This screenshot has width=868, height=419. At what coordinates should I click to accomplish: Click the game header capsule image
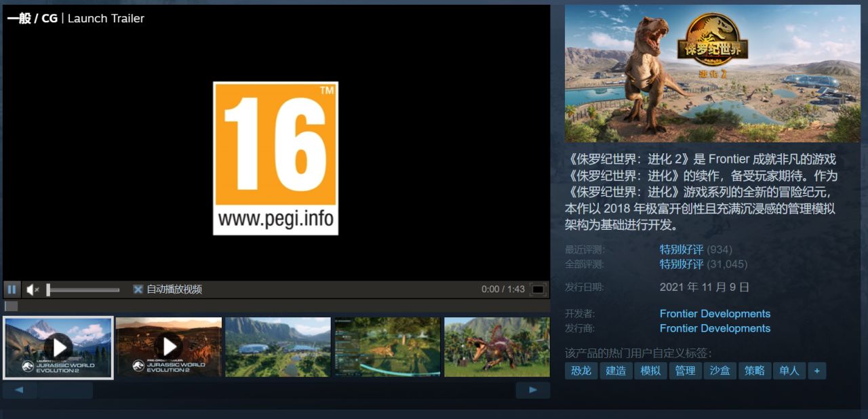[x=712, y=73]
